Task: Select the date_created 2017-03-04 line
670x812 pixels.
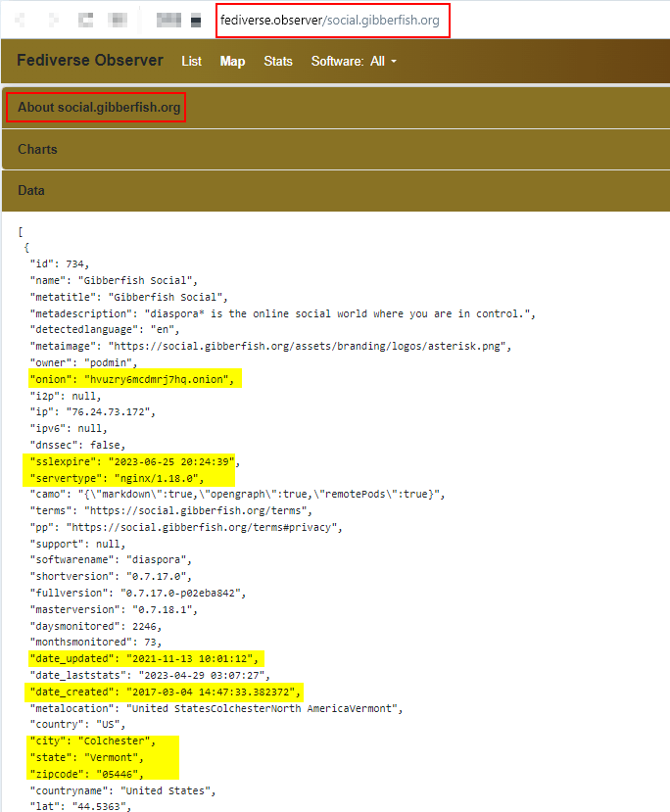Action: pyautogui.click(x=166, y=693)
